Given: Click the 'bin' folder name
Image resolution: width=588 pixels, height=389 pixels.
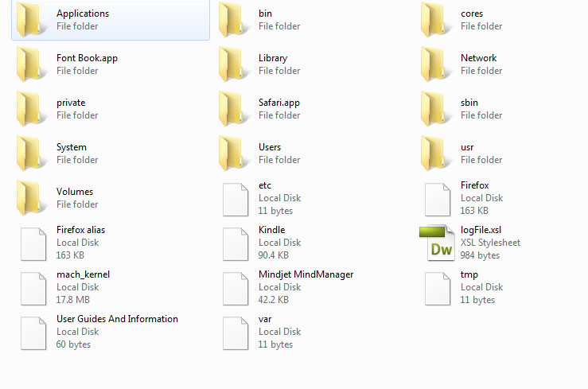Looking at the screenshot, I should point(265,14).
